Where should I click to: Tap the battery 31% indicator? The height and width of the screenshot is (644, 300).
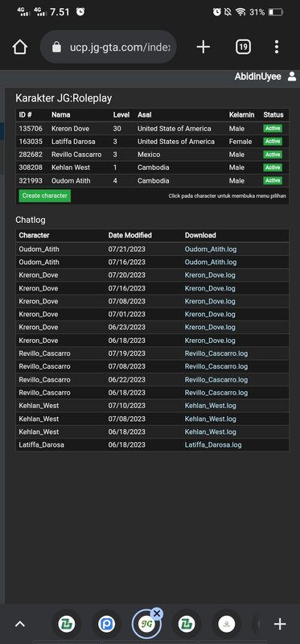[267, 12]
